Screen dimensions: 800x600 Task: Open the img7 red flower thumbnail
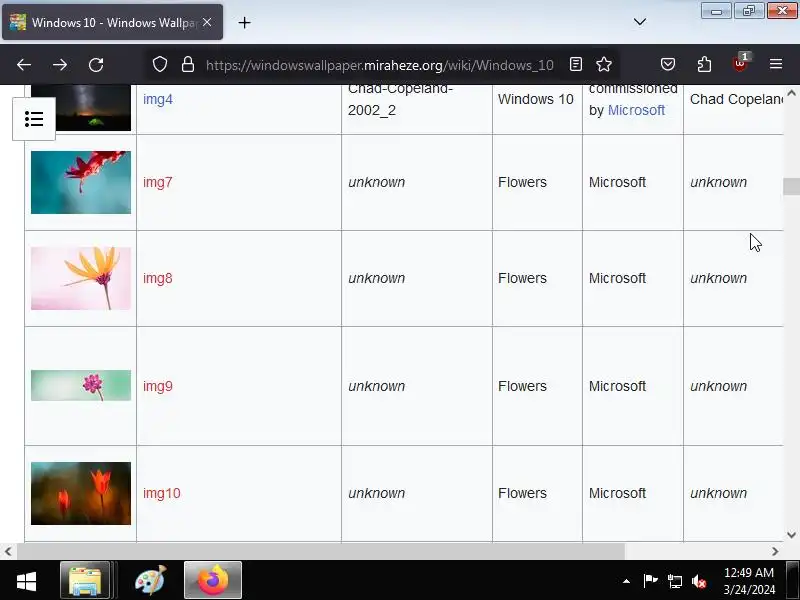point(81,182)
